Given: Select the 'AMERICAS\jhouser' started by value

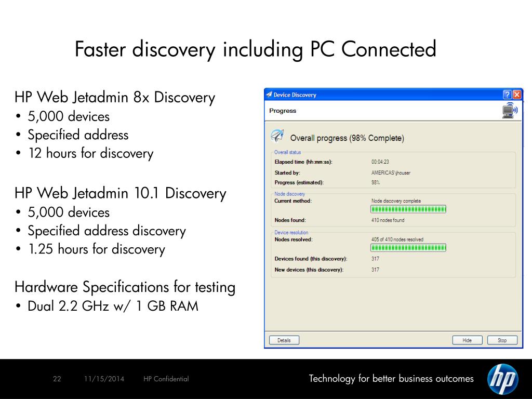Looking at the screenshot, I should click(x=391, y=172).
